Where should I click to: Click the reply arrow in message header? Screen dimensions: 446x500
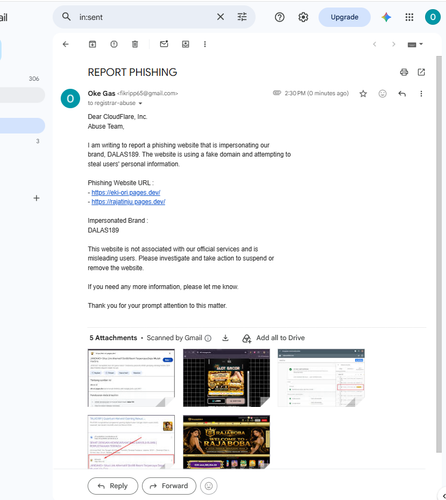tap(402, 94)
